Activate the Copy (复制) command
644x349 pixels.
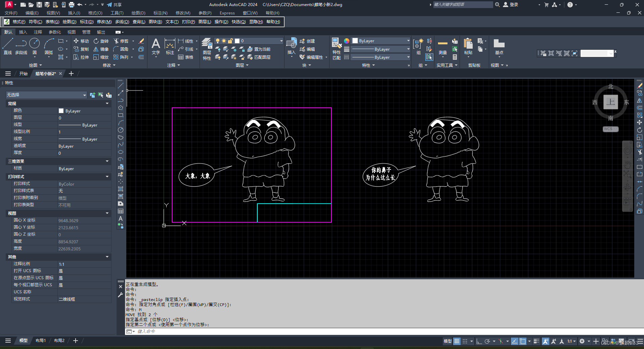coord(81,49)
